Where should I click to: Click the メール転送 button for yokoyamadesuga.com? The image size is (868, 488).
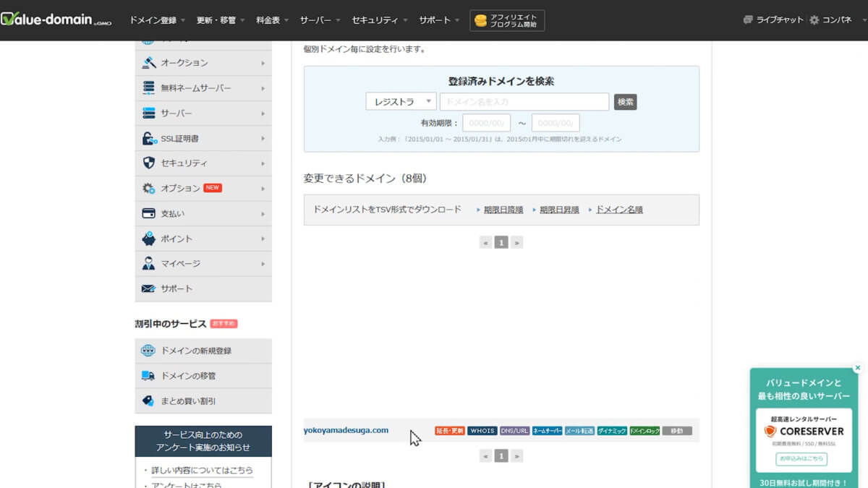click(580, 431)
